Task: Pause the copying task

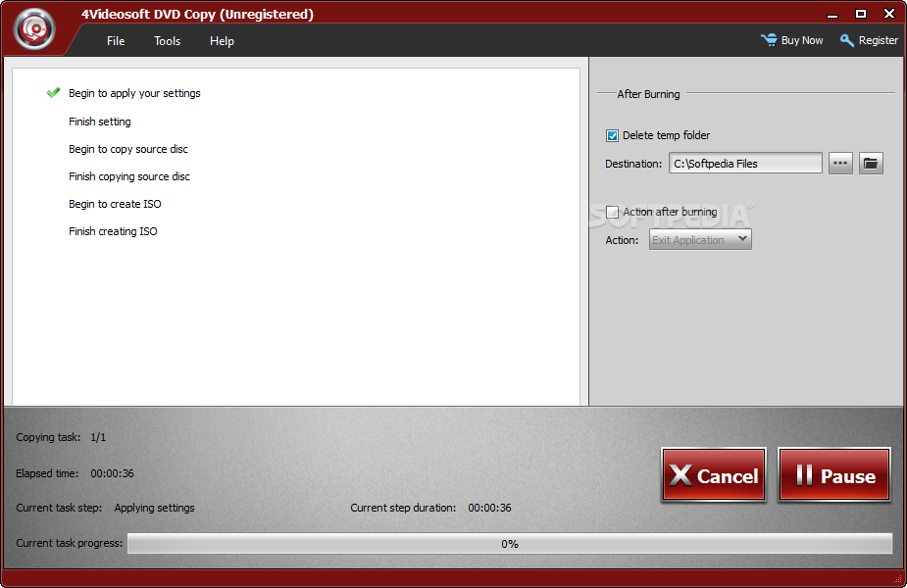Action: [x=834, y=475]
